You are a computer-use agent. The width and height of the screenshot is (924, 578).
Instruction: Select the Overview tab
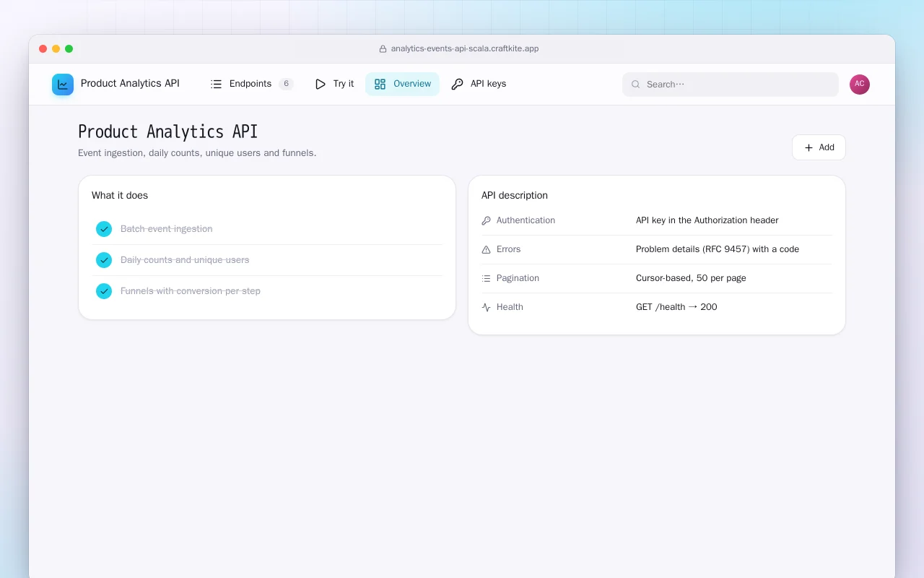click(x=402, y=84)
